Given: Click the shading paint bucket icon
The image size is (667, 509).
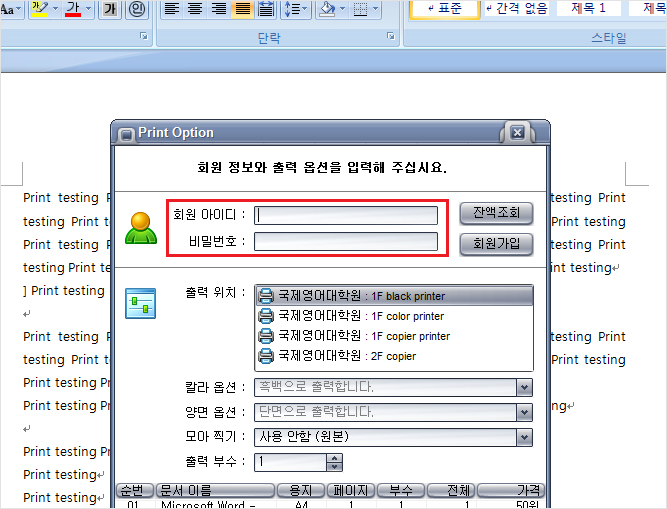Looking at the screenshot, I should pos(327,9).
